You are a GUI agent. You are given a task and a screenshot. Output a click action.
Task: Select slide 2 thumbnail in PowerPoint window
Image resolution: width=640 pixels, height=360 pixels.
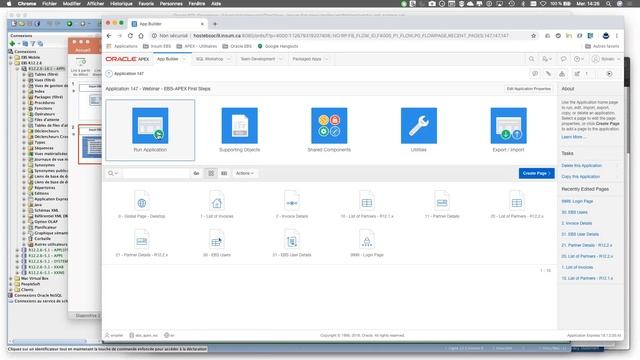90,144
